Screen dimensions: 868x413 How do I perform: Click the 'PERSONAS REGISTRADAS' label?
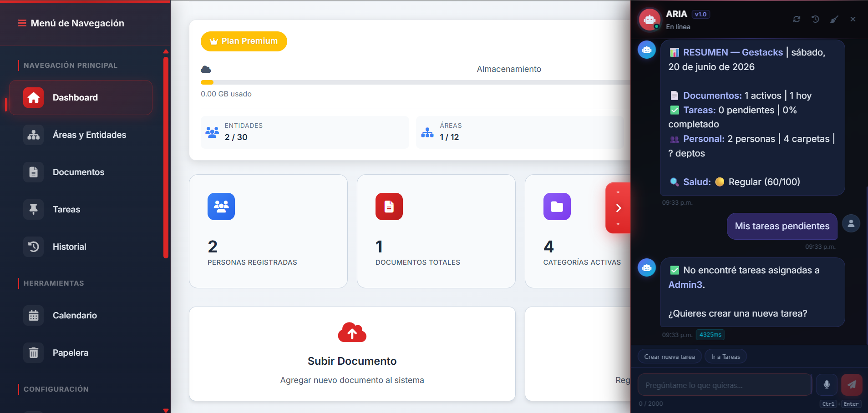coord(252,262)
